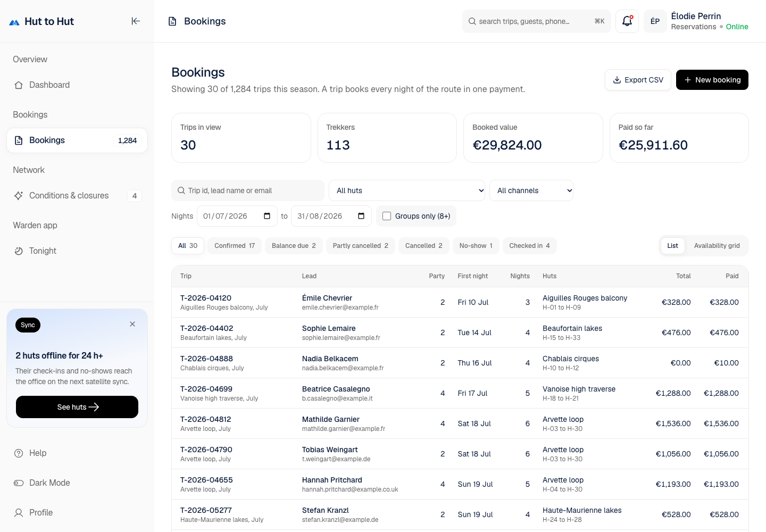766x532 pixels.
Task: Click the Dashboard home icon
Action: [x=19, y=85]
